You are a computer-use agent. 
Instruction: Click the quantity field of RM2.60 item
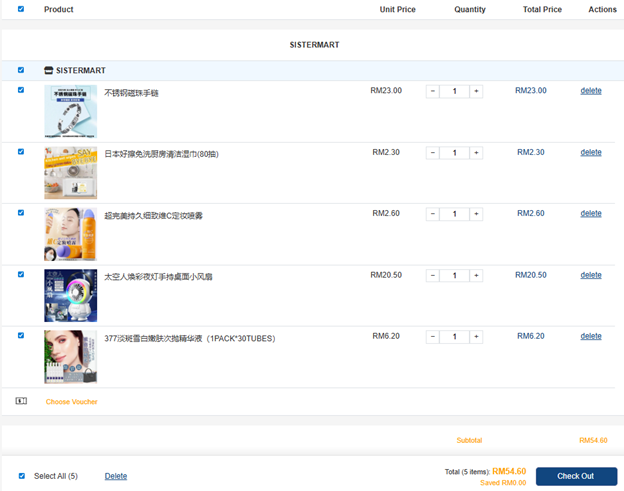click(x=454, y=214)
